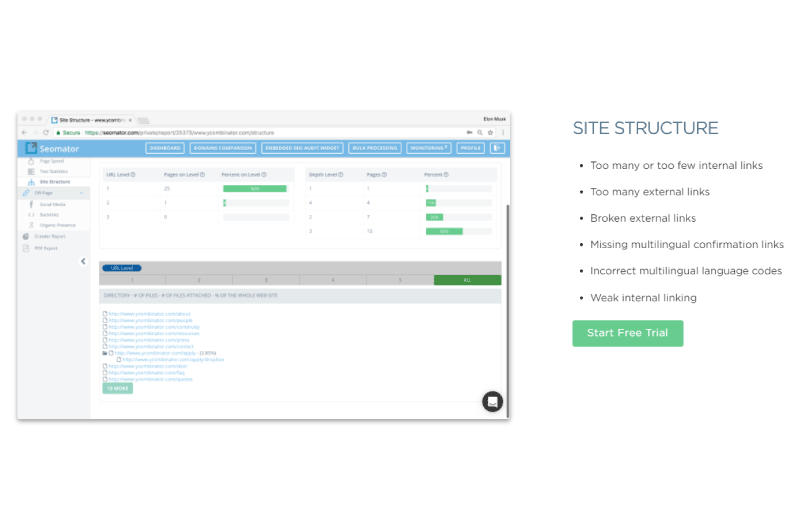Screen dimensions: 800x530
Task: Click the Pages on Level help icon
Action: [x=203, y=174]
